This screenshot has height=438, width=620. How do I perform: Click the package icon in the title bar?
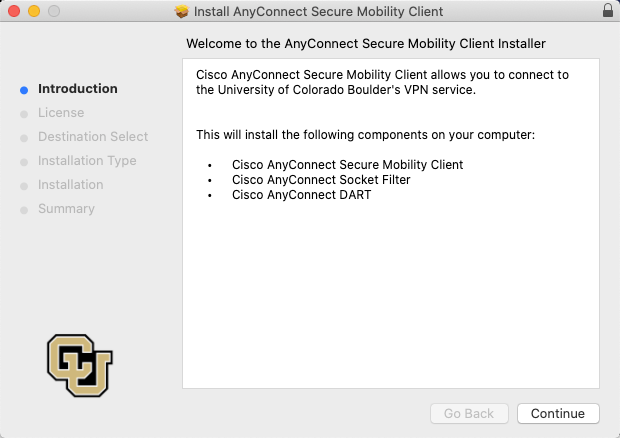(181, 11)
